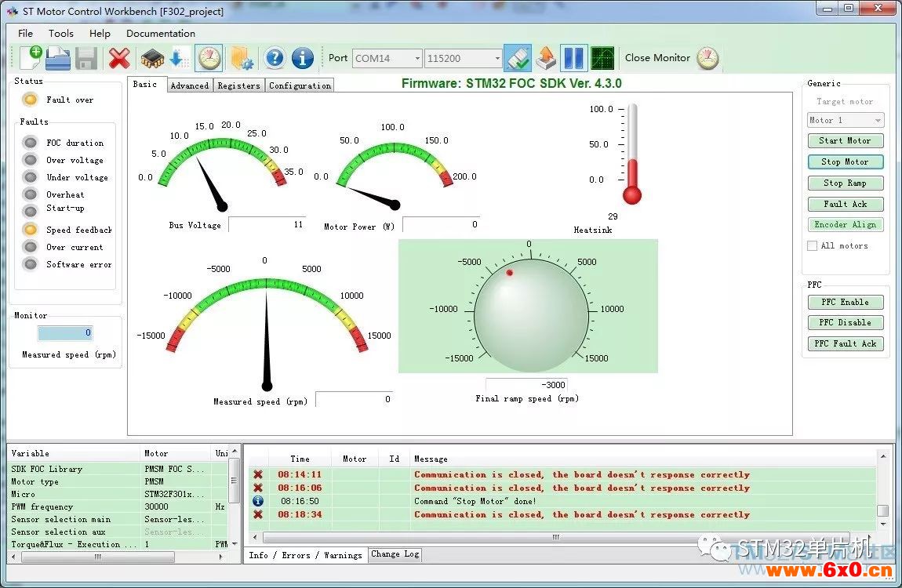Open the COM14 port dropdown

417,58
